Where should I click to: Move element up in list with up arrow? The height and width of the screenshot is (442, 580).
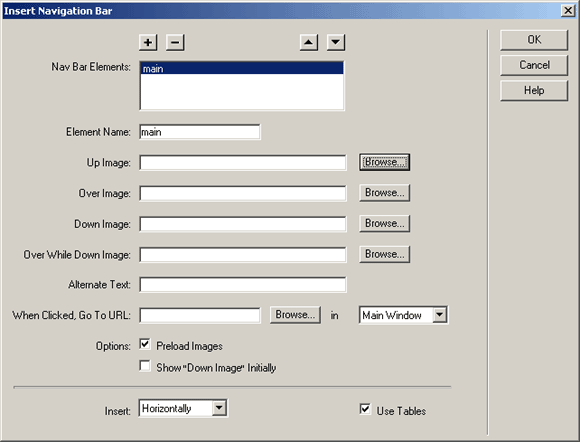(x=308, y=42)
